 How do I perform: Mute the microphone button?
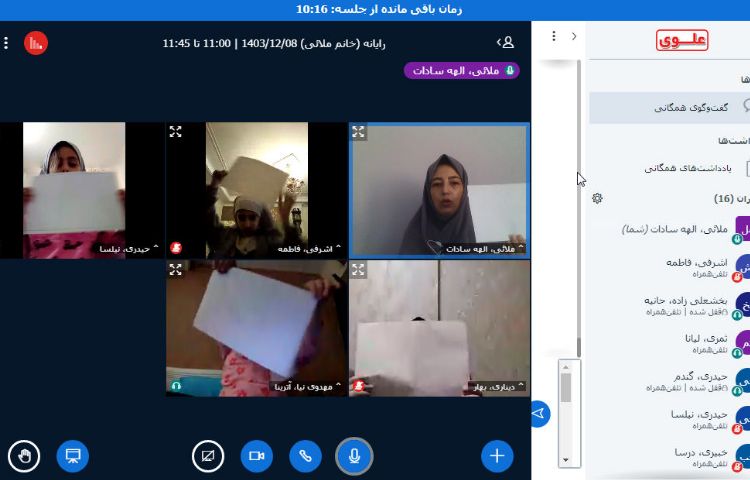[x=354, y=456]
